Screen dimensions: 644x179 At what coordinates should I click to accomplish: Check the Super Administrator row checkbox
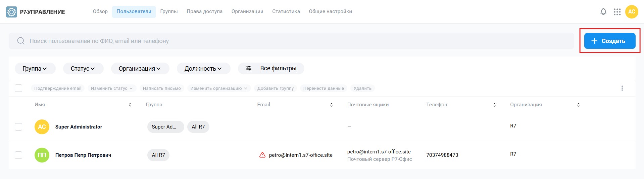pos(18,127)
